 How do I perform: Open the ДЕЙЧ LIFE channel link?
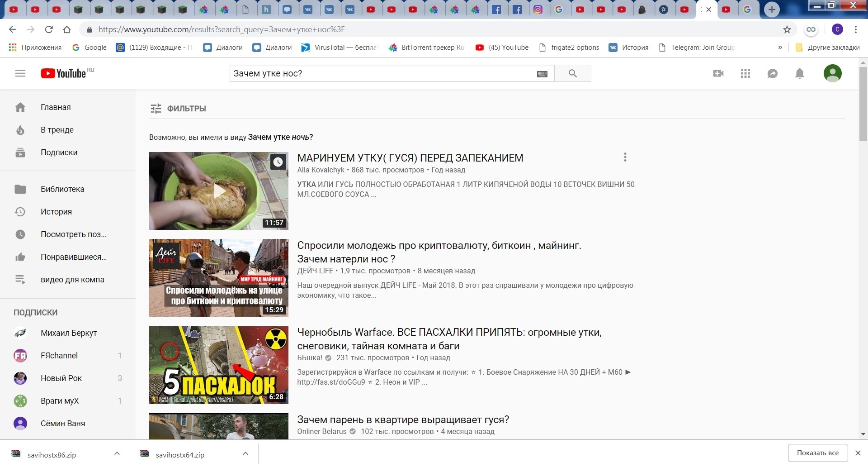[x=315, y=271]
